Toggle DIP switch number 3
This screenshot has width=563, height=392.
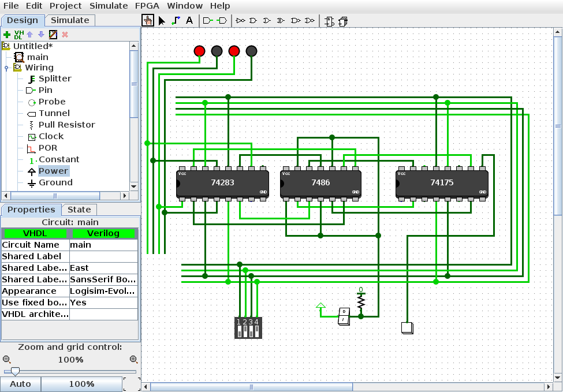(x=251, y=331)
